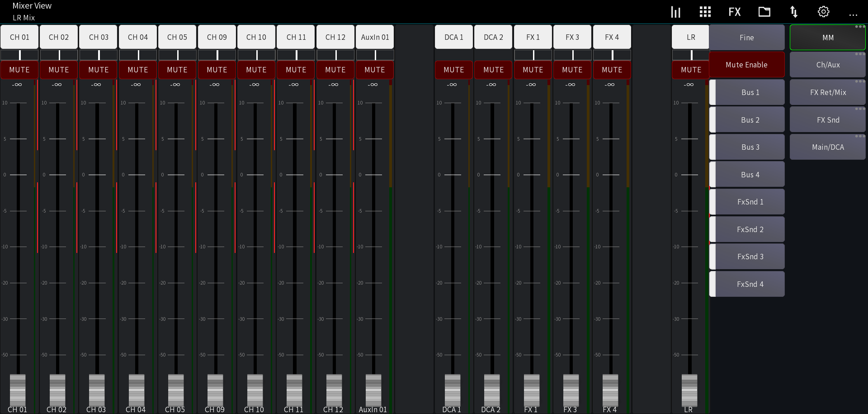Select the FxSnd 3 mix button
Viewport: 868px width, 414px height.
point(750,256)
